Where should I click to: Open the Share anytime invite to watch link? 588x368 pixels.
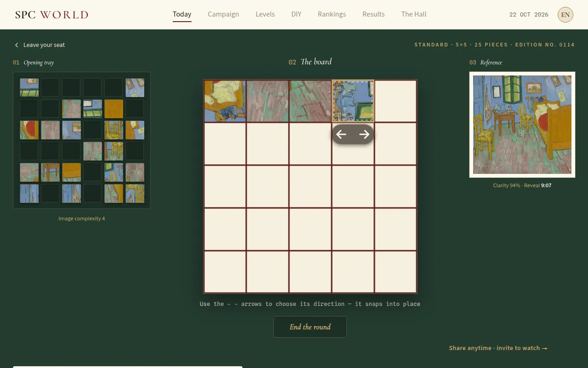click(498, 348)
